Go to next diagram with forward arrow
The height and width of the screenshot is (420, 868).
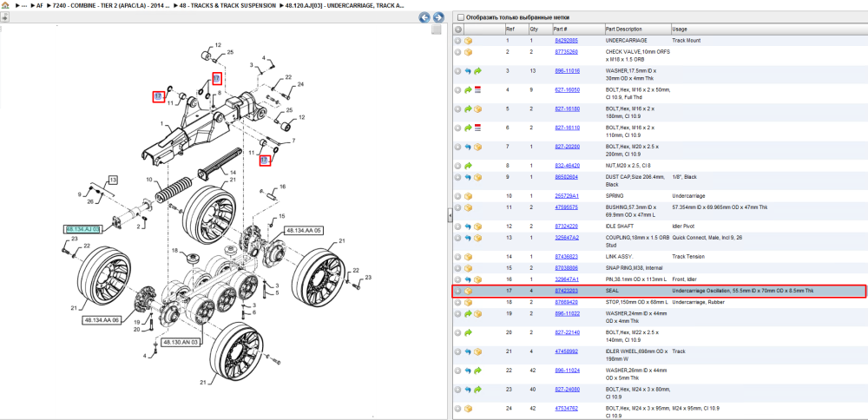point(437,17)
